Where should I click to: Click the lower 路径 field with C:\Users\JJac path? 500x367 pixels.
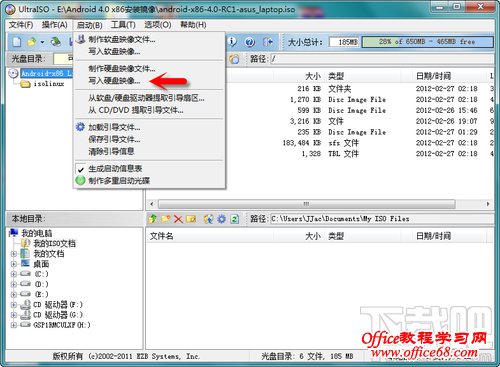[382, 219]
